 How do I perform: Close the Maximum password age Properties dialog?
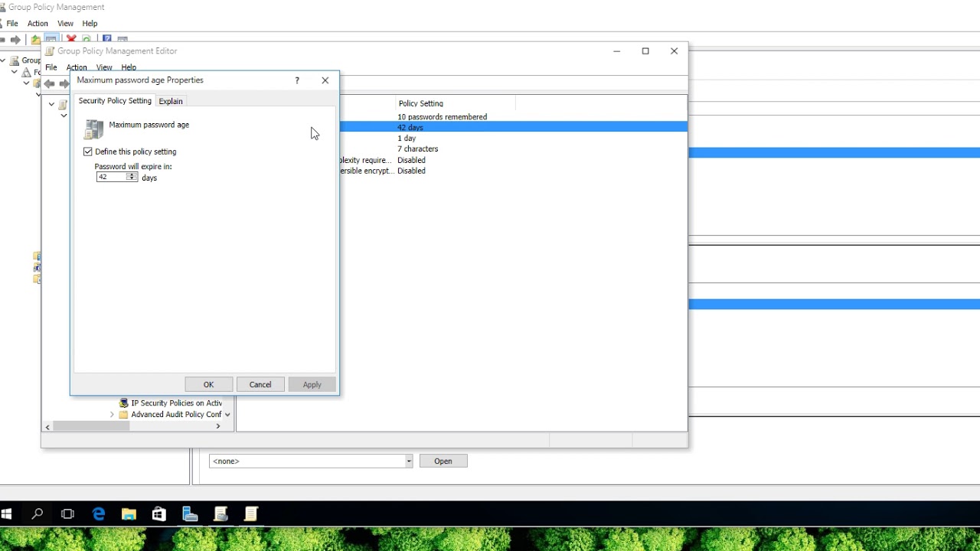tap(325, 80)
